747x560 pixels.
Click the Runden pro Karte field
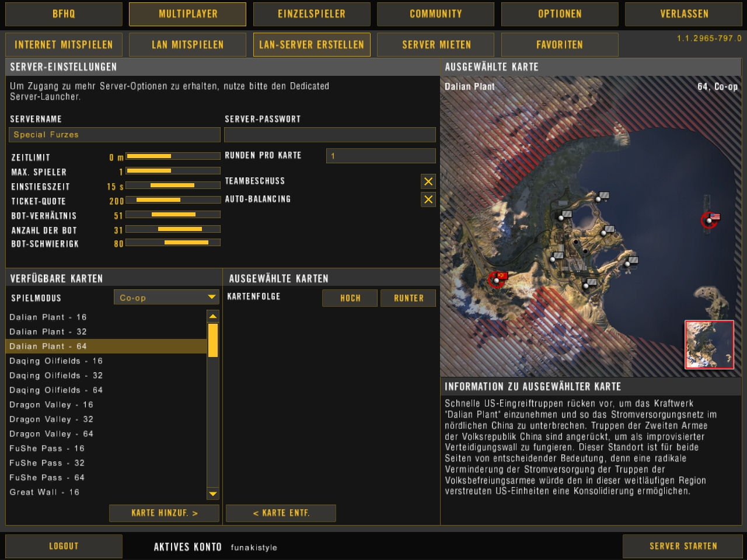pyautogui.click(x=381, y=156)
